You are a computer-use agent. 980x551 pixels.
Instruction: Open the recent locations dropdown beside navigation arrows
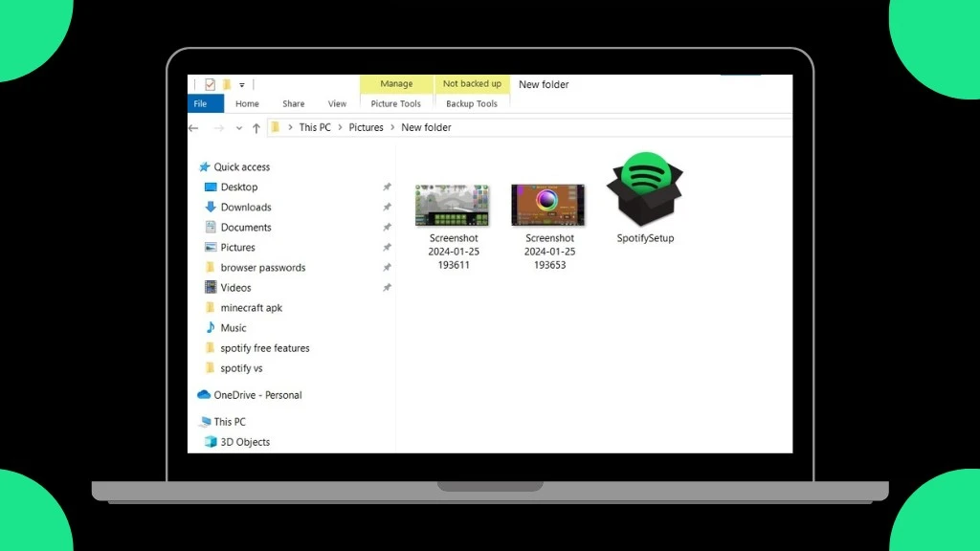pos(239,126)
